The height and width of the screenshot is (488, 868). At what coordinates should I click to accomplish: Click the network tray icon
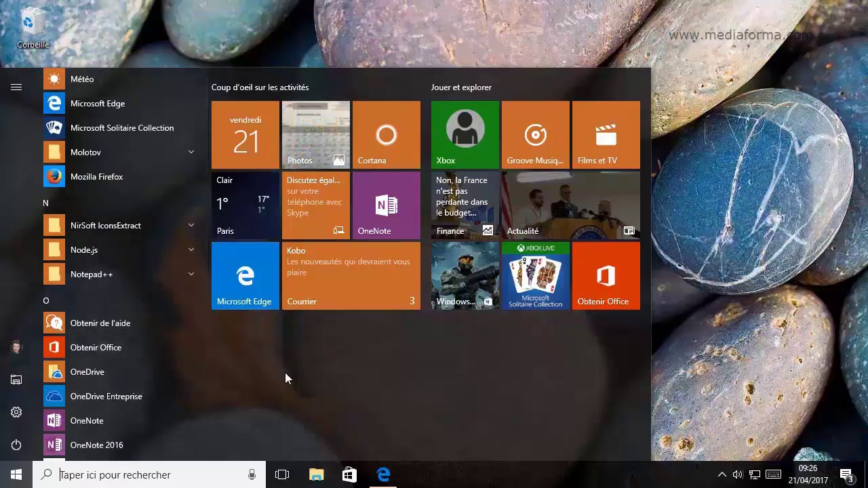click(x=754, y=474)
